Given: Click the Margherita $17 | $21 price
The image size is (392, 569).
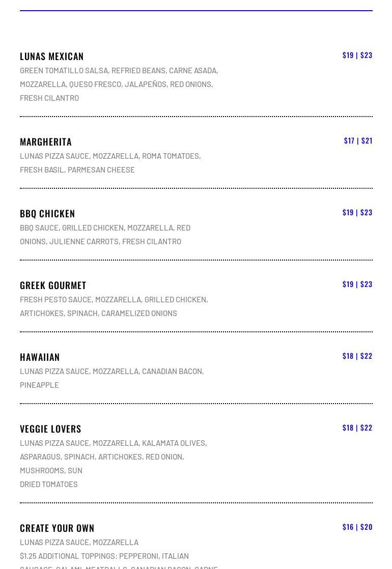Looking at the screenshot, I should (x=358, y=141).
